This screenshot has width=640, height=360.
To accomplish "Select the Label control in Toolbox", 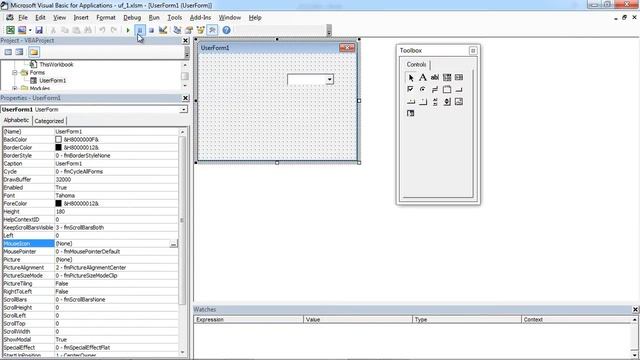I will point(423,78).
